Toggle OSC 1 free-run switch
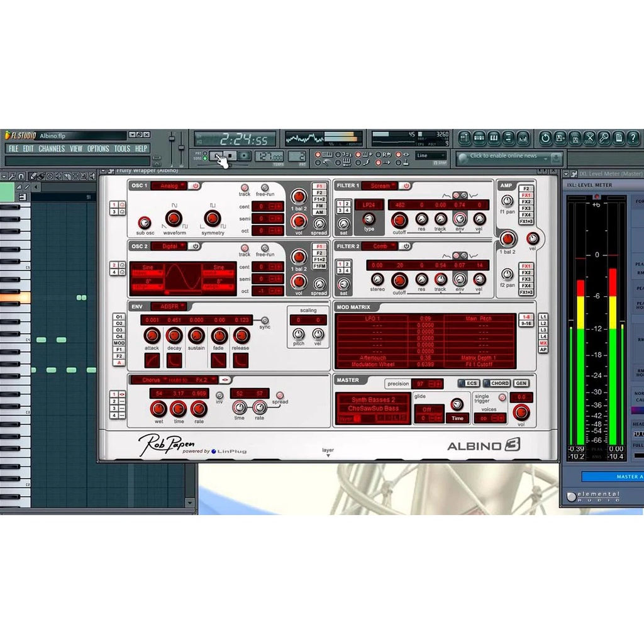The width and height of the screenshot is (644, 644). point(265,187)
